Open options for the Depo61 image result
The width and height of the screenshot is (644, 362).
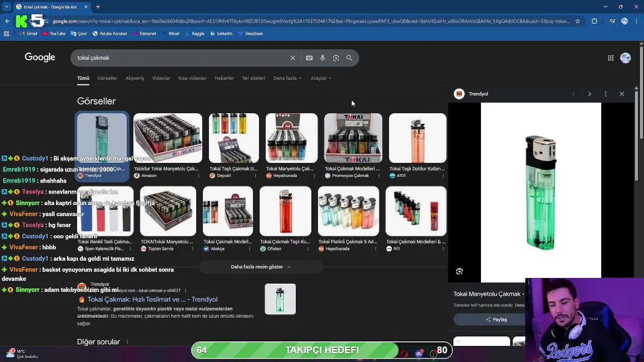[x=256, y=176]
